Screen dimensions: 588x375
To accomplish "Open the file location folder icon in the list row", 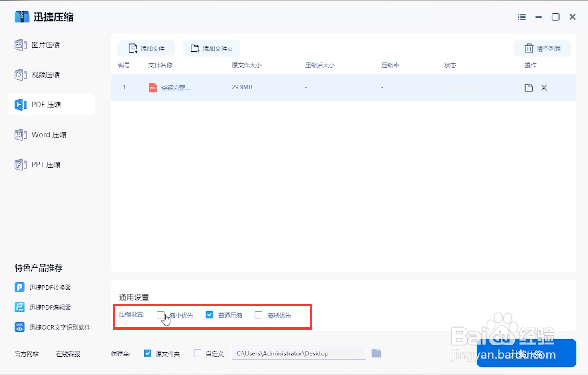I will point(528,87).
